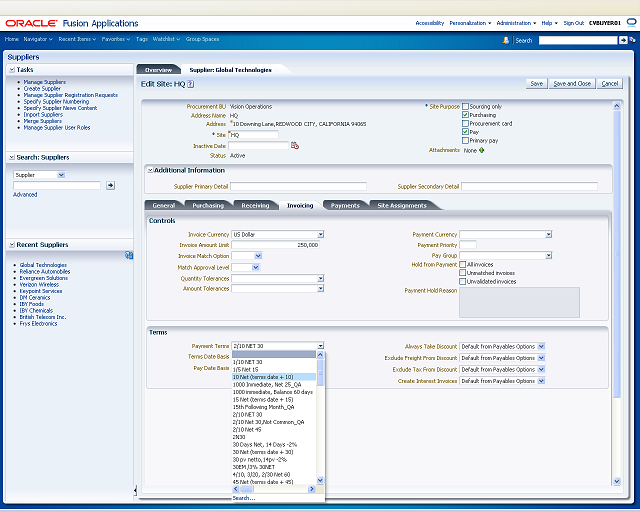Open the Payment Currency dropdown
640x512 pixels.
coord(549,234)
